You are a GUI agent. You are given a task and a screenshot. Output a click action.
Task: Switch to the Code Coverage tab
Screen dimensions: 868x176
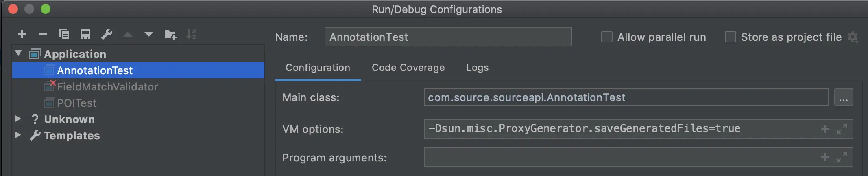pos(408,68)
